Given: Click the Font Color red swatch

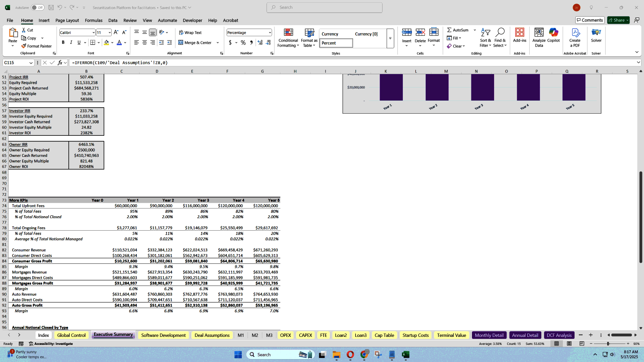Looking at the screenshot, I should point(119,43).
